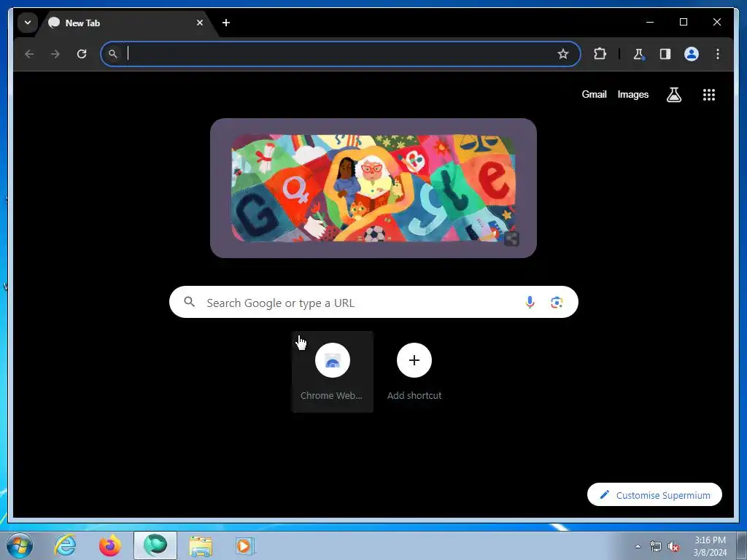Open the tab search dropdown arrow

click(28, 23)
